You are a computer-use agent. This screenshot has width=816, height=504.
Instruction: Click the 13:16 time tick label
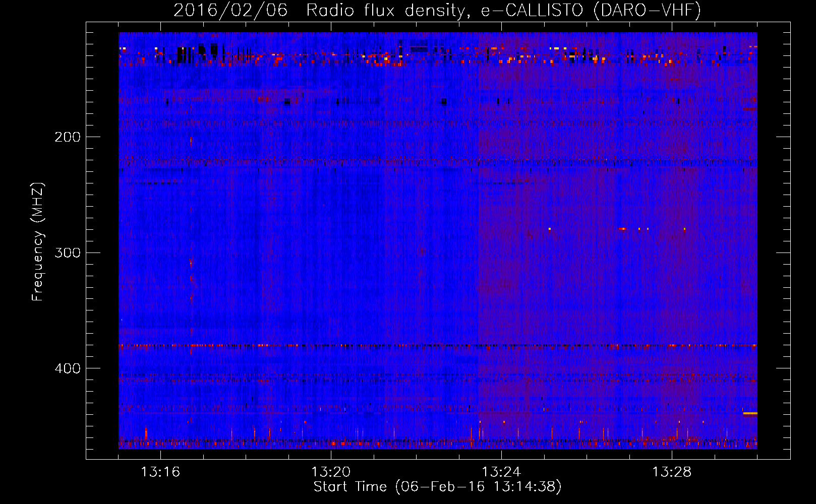pos(160,472)
